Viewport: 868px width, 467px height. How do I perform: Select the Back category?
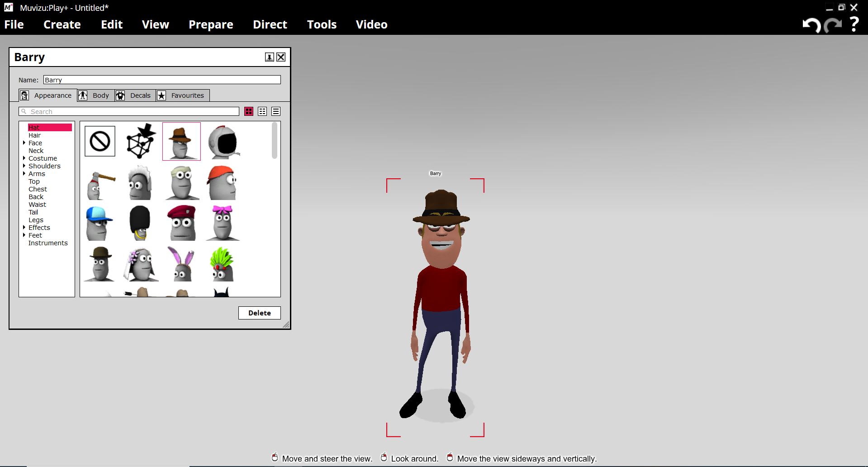[x=36, y=197]
